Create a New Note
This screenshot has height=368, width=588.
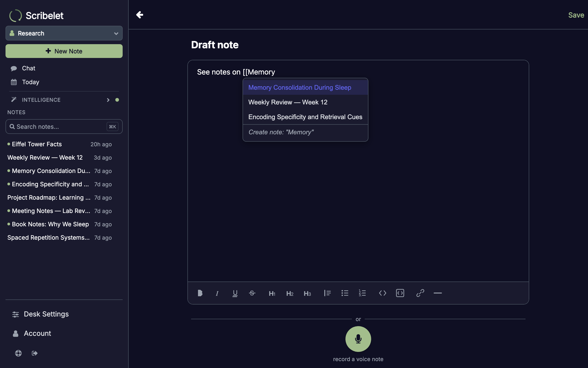pos(64,51)
